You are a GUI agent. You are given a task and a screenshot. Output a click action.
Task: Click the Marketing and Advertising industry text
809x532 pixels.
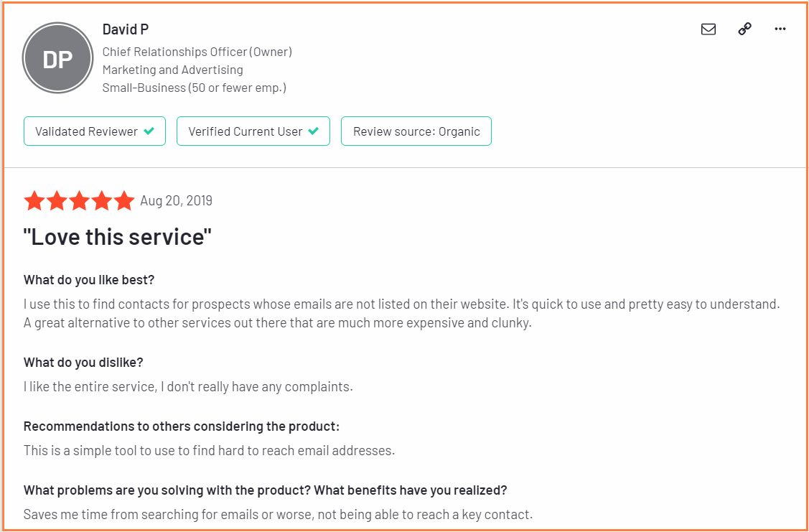(x=173, y=70)
